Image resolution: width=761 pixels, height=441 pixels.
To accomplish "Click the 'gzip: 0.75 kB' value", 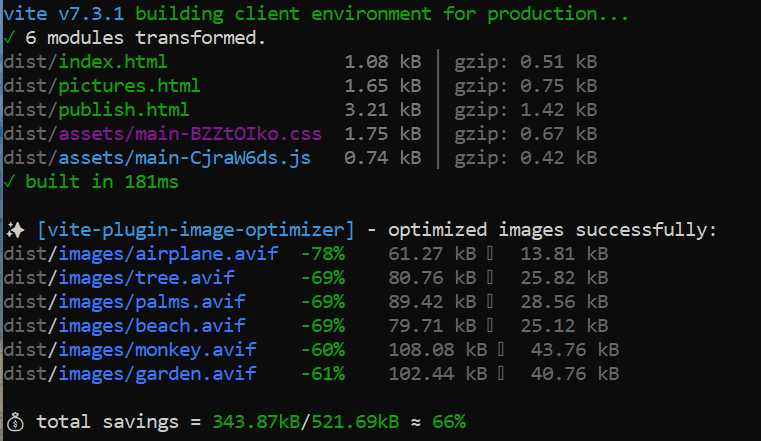I will point(526,86).
